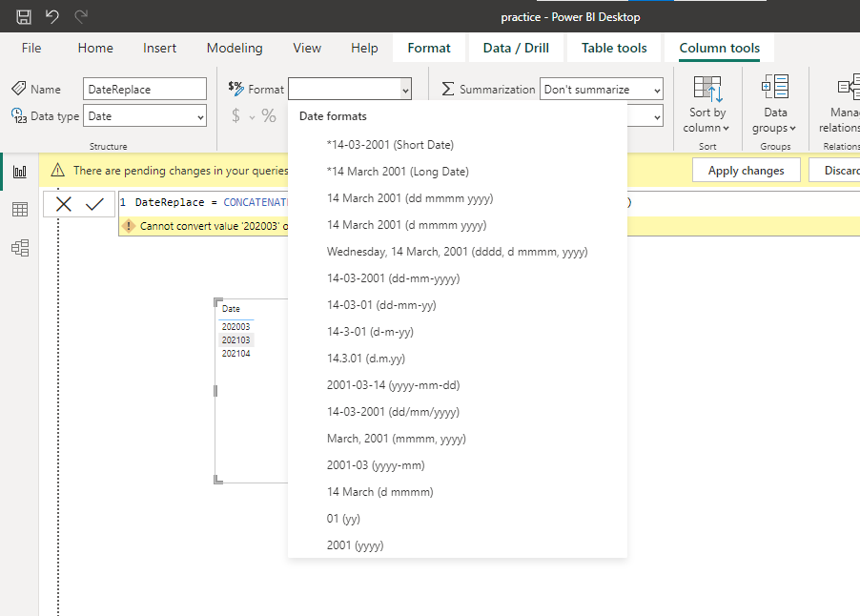Expand the currency format dropdown arrow
This screenshot has width=860, height=616.
pos(252,117)
